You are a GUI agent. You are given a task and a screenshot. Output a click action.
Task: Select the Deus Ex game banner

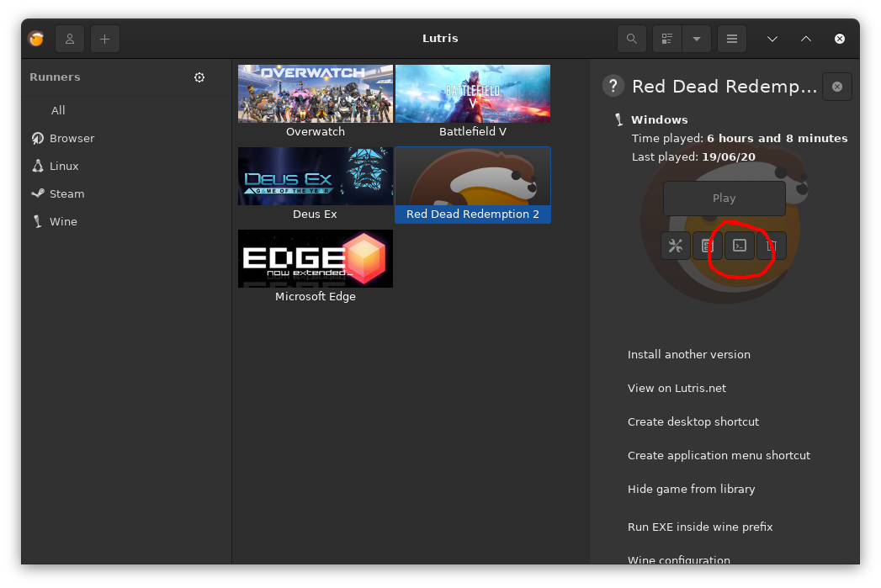tap(316, 177)
